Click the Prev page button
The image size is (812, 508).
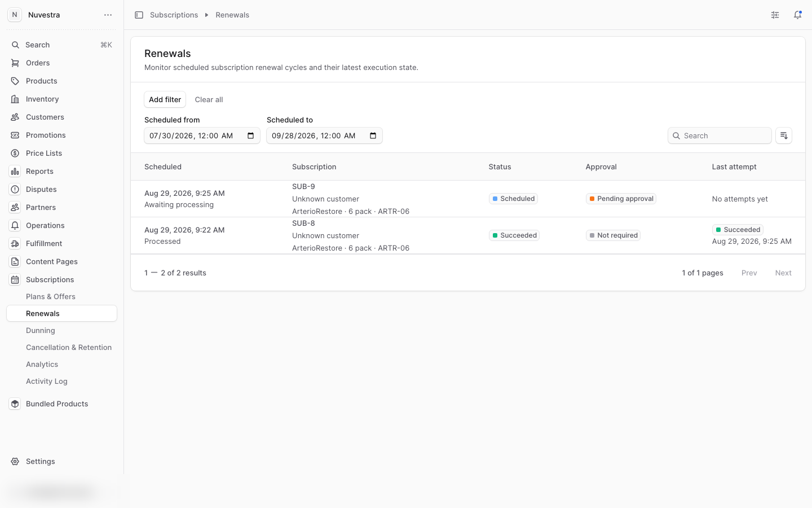coord(749,273)
